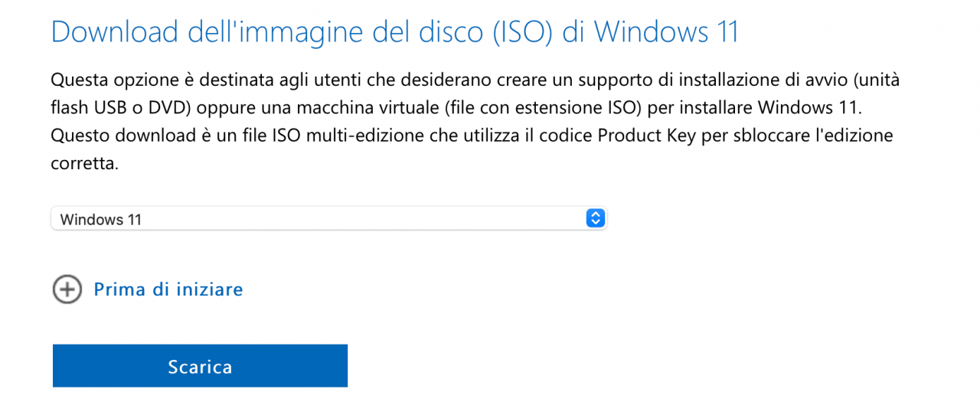
Task: Click "Questa opzione" at the paragraph start
Action: tap(104, 80)
